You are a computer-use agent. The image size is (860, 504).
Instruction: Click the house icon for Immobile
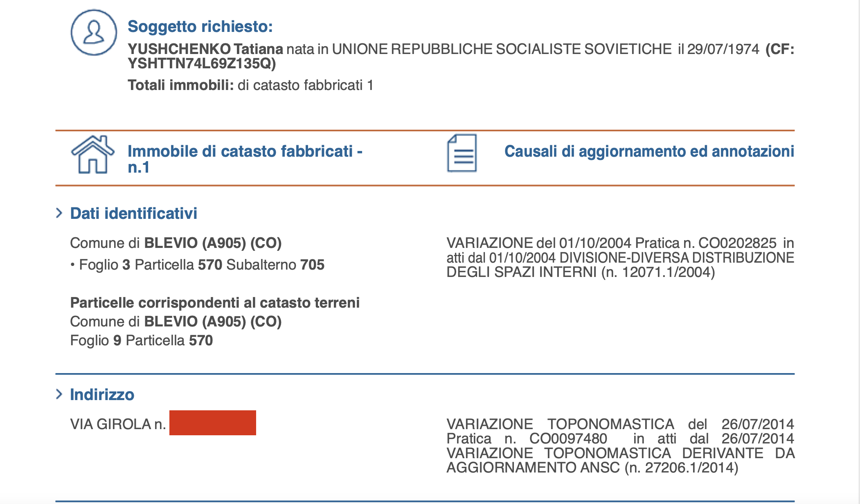pyautogui.click(x=92, y=155)
